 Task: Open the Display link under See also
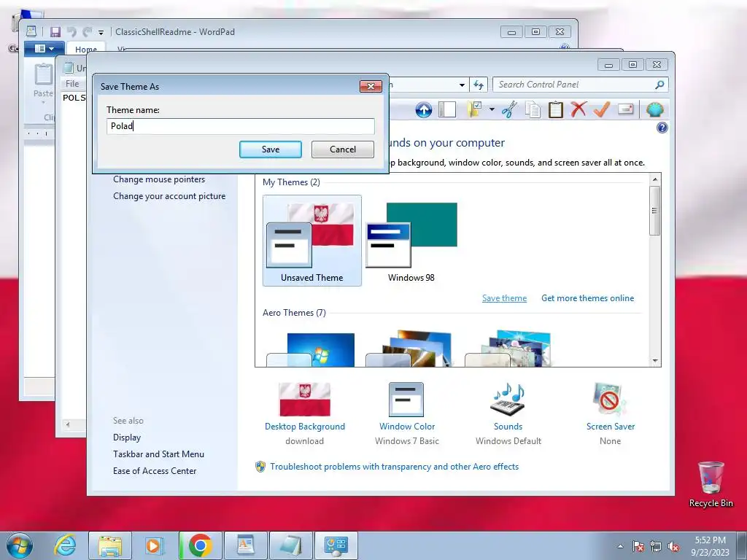tap(127, 437)
